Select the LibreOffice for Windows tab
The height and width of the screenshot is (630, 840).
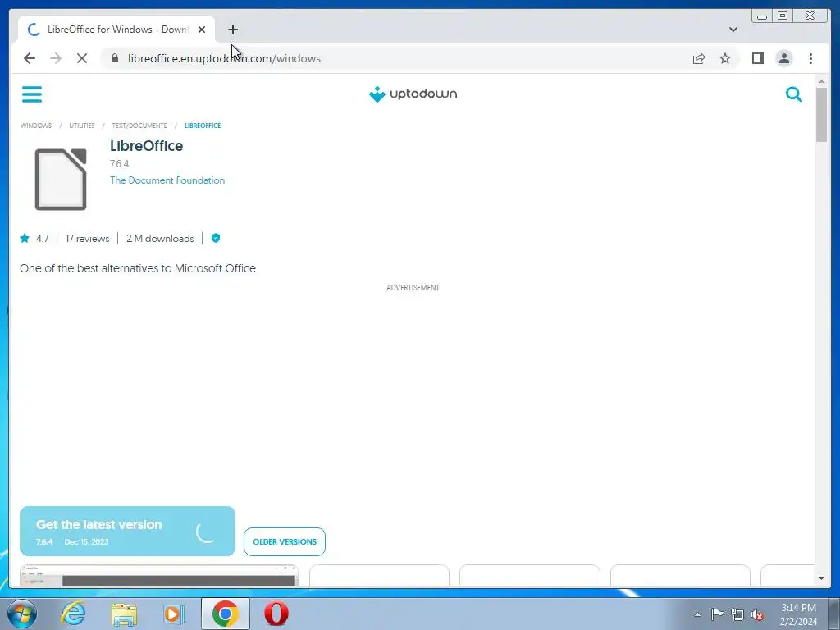116,30
